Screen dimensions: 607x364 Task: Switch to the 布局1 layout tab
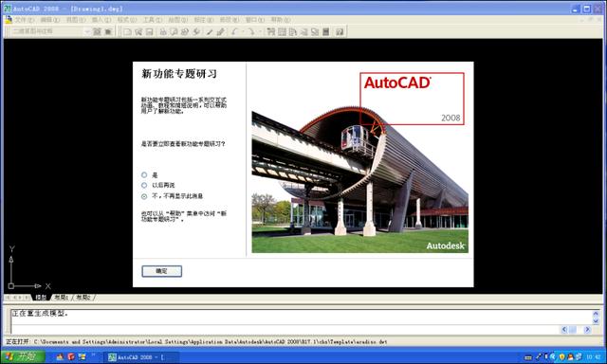tap(61, 298)
